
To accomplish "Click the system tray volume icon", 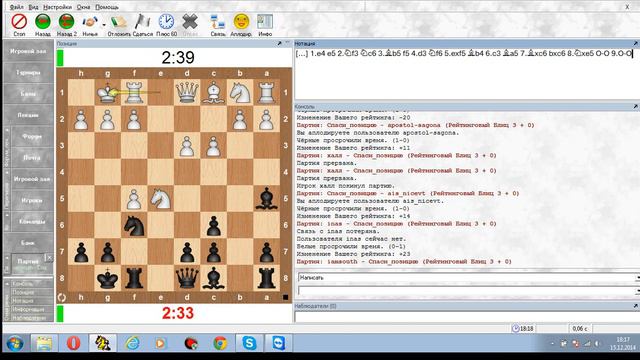I will (x=597, y=344).
